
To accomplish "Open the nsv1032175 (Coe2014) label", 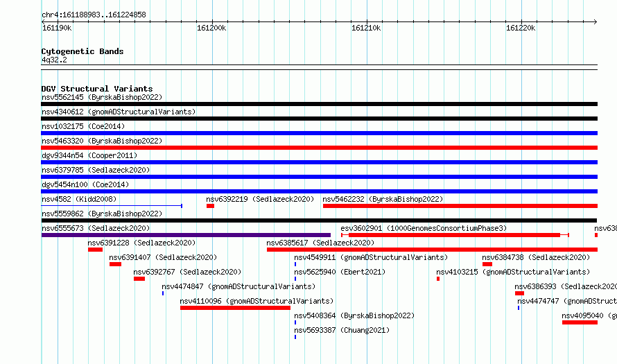I will coord(83,126).
